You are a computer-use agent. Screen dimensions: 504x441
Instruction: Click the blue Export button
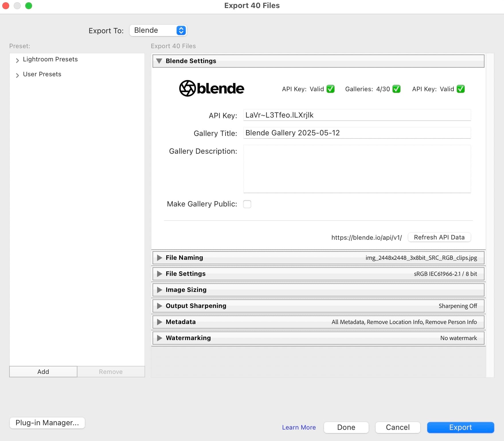[x=460, y=427]
